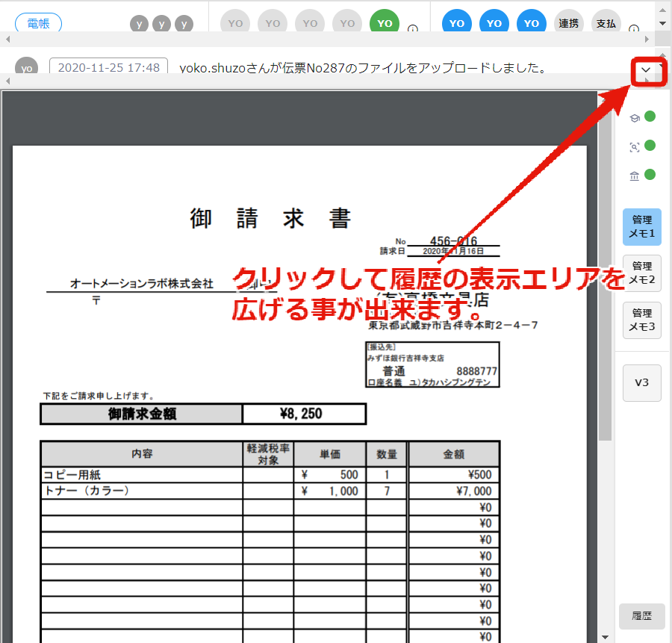Click the info icon next to green YO
This screenshot has height=643, width=672.
412,28
